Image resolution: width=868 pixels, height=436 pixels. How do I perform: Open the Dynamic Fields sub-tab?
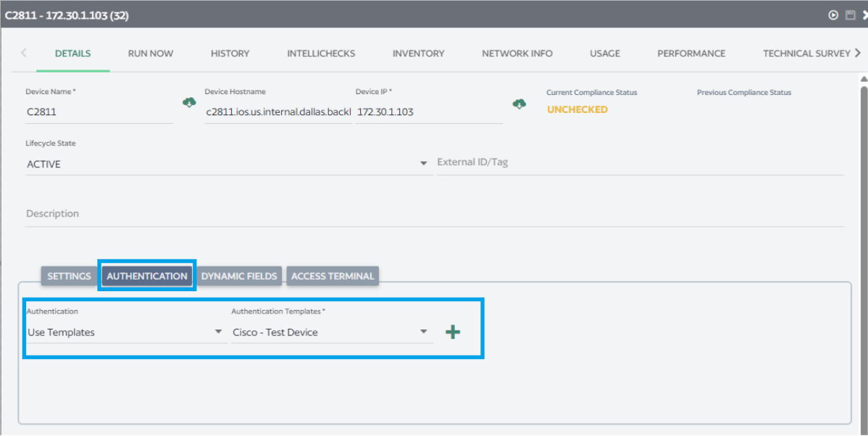[x=239, y=276]
